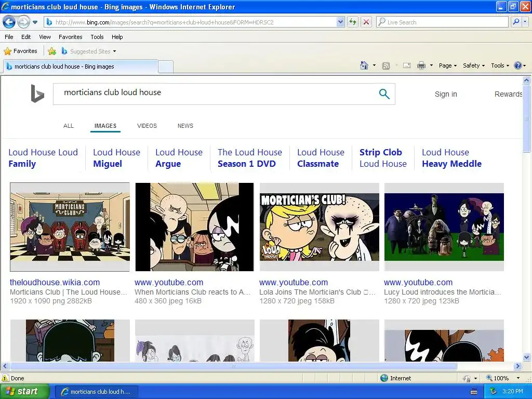The width and height of the screenshot is (532, 399).
Task: Click youtube link above When Morticians Club reacts
Action: 169,282
